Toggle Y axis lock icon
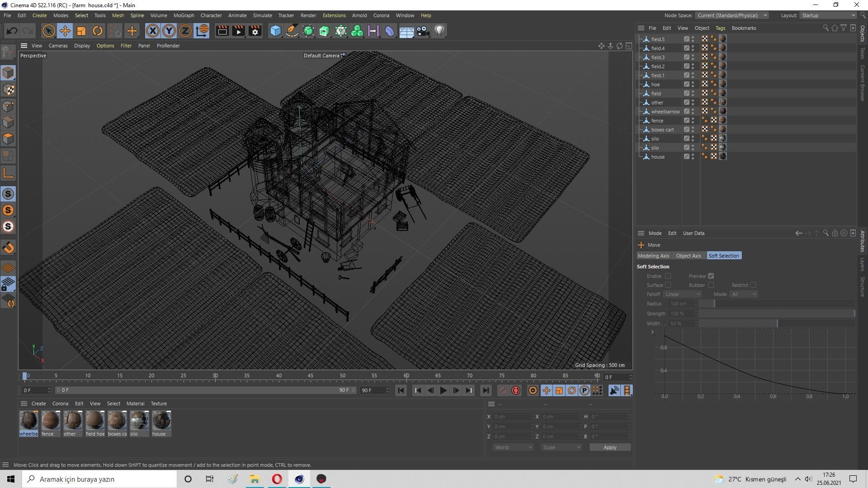The width and height of the screenshot is (868, 488). [x=169, y=31]
